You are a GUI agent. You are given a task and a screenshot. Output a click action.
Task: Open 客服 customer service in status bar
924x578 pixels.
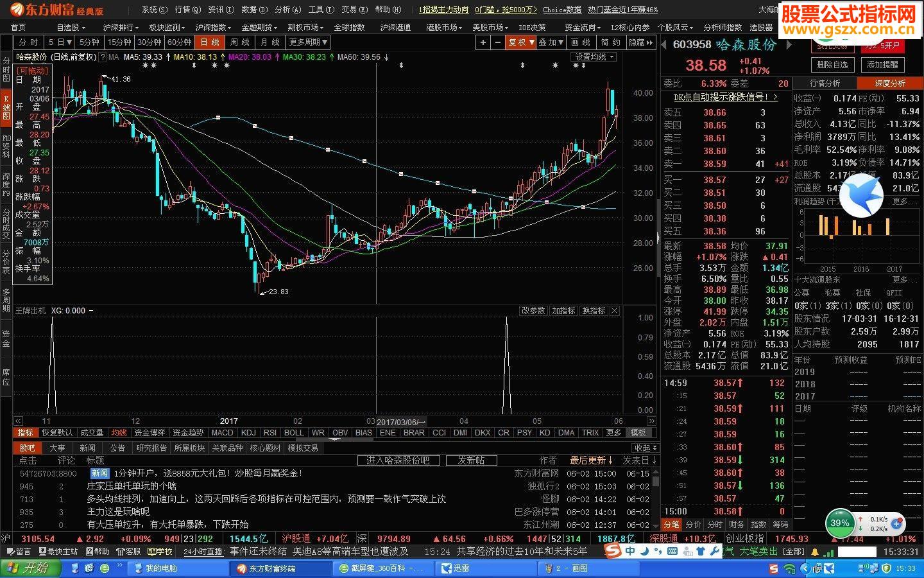[129, 552]
